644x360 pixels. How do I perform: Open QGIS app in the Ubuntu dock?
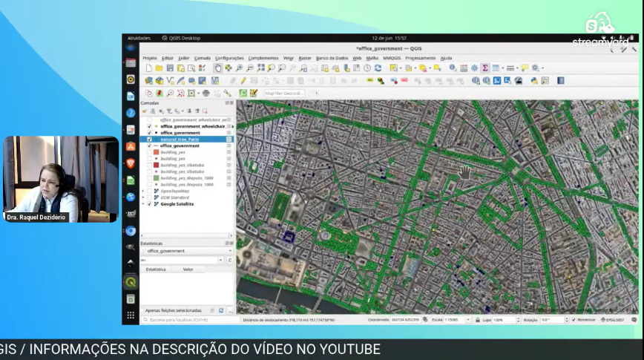(x=131, y=282)
